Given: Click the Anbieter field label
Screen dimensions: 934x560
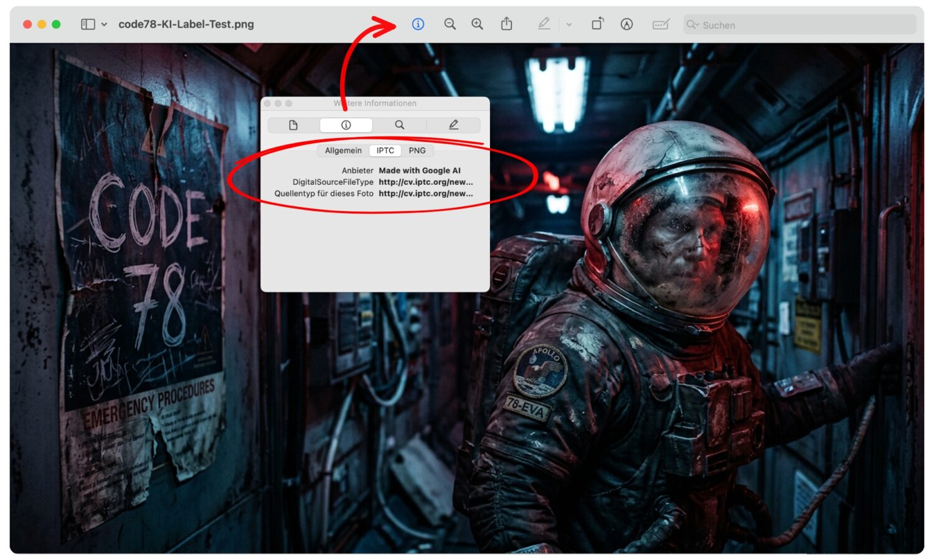Looking at the screenshot, I should 357,170.
